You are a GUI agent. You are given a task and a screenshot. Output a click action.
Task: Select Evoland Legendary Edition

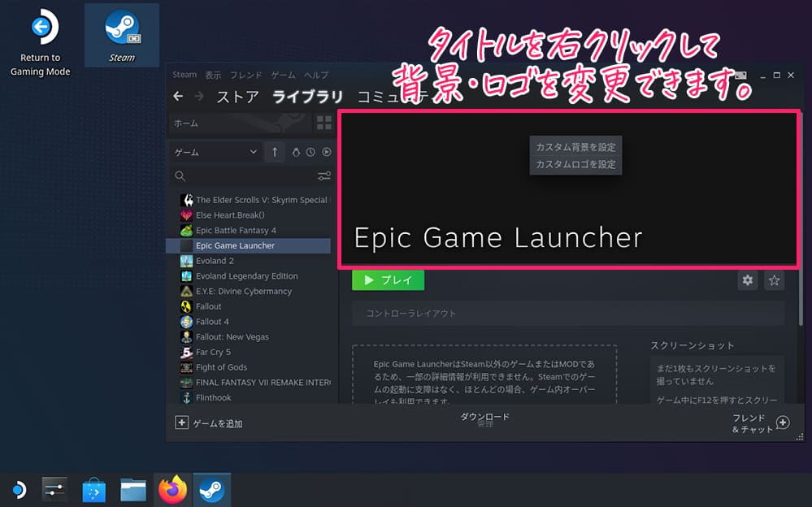[248, 276]
